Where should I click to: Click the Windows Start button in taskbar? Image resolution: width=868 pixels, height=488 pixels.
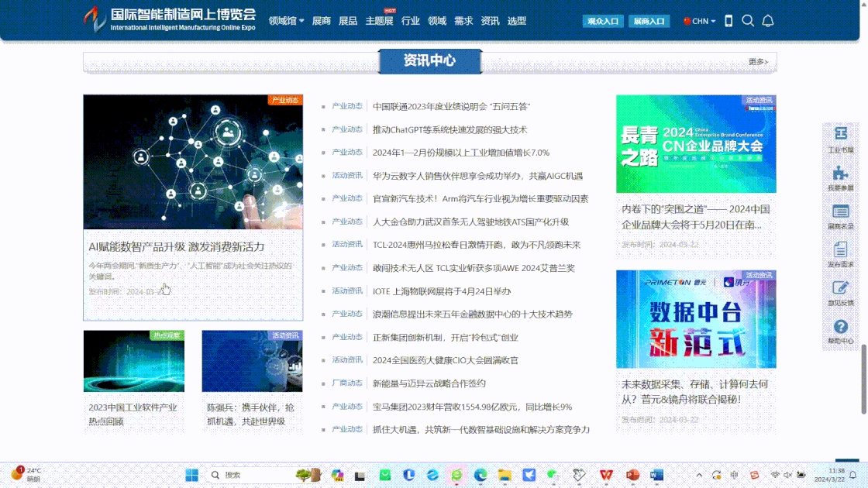[191, 475]
